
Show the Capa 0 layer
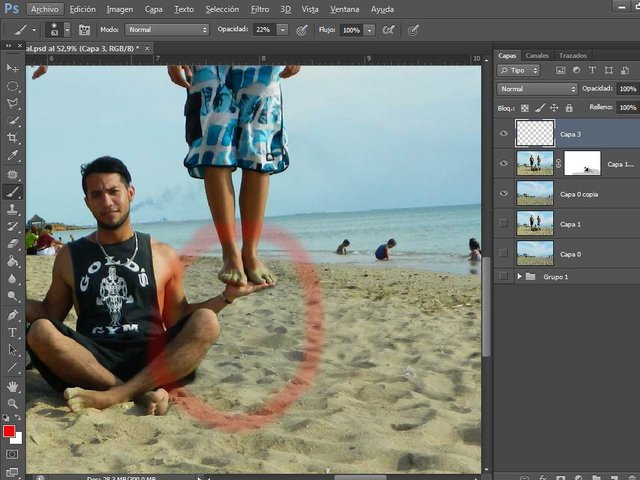click(504, 253)
